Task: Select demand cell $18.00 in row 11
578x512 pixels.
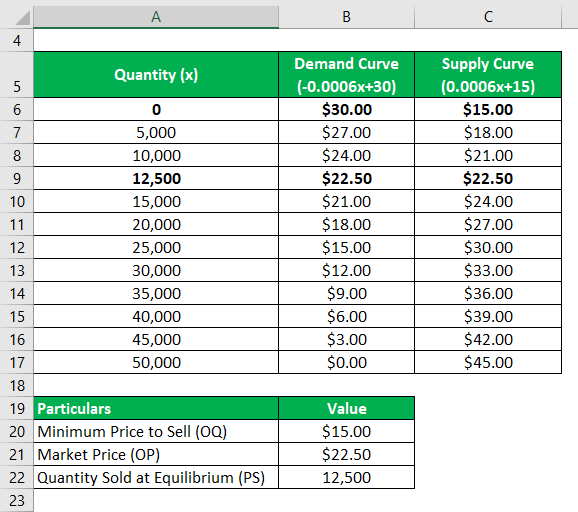Action: 347,224
